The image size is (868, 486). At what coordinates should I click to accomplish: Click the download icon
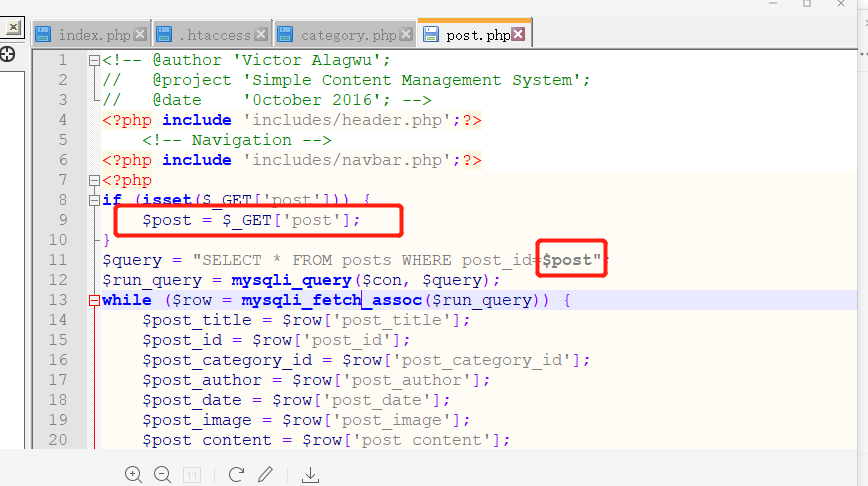pos(311,474)
